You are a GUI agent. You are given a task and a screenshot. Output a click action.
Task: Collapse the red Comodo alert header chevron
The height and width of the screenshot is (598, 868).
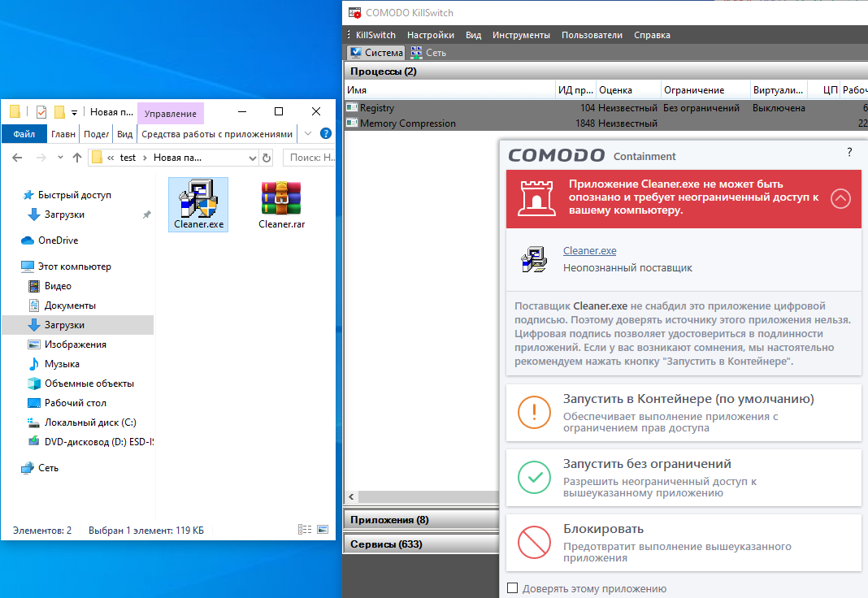point(840,198)
